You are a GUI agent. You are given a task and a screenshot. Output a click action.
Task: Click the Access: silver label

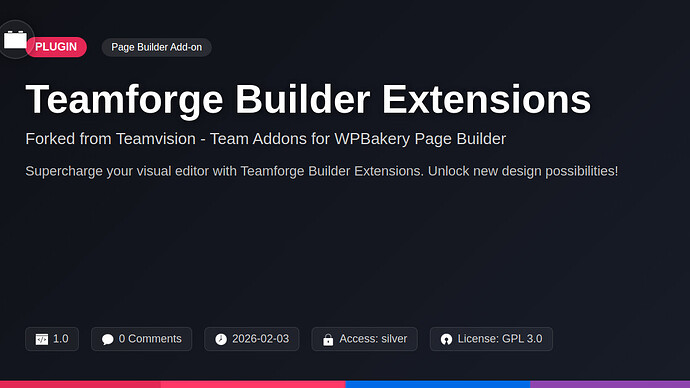pyautogui.click(x=373, y=339)
